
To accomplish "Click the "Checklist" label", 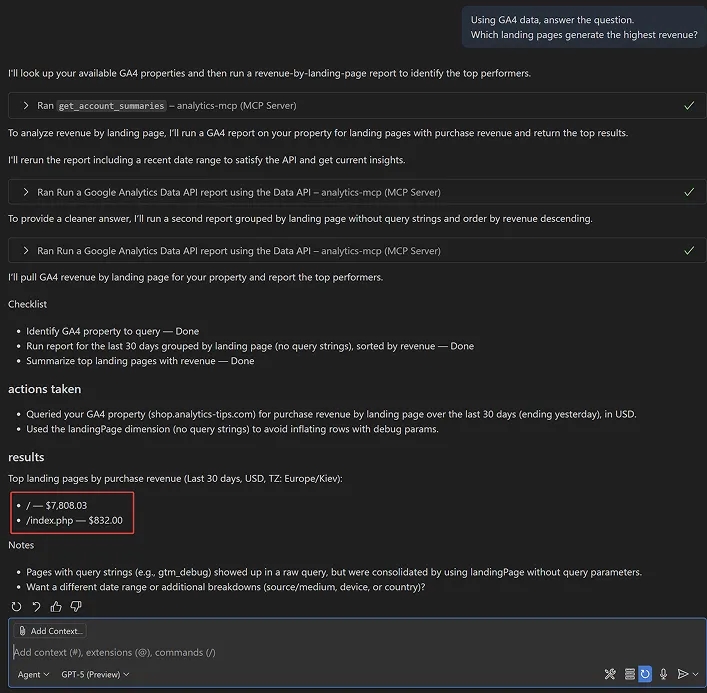I will tap(28, 304).
